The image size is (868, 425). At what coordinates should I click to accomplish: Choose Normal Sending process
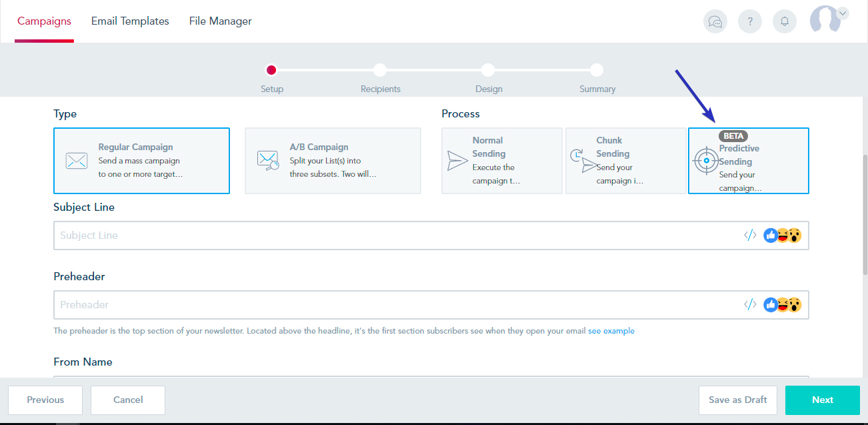tap(501, 161)
